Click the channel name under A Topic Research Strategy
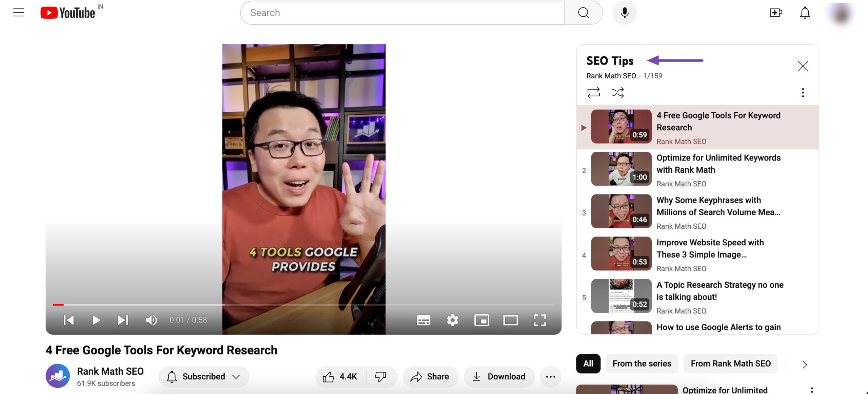Screen dimensions: 868x394 coord(681,311)
